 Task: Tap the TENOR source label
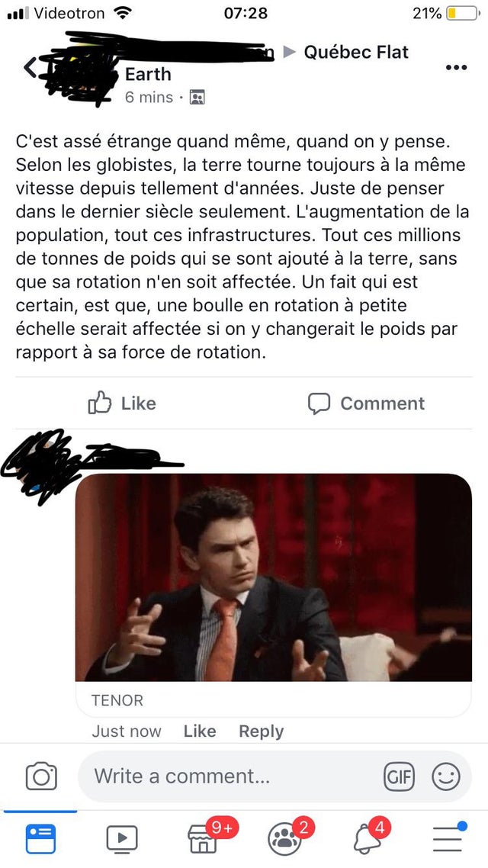117,700
